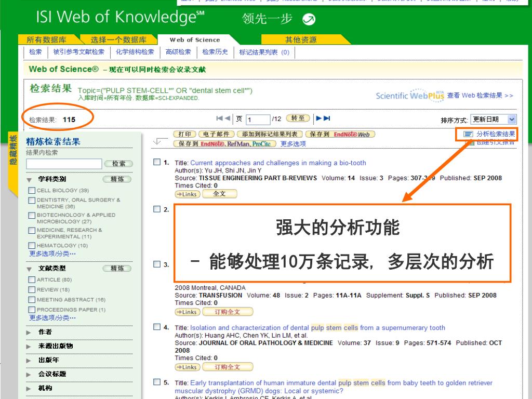The height and width of the screenshot is (399, 532).
Task: Click into the page number field
Action: [x=258, y=119]
